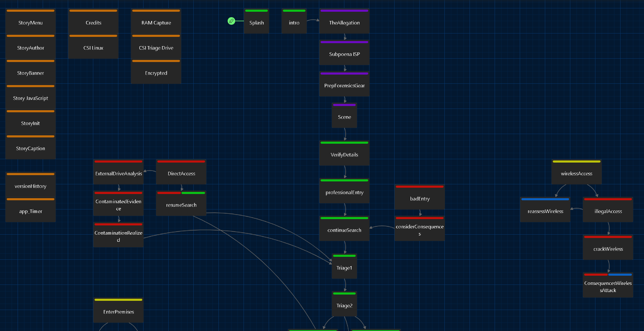This screenshot has height=331, width=644.
Task: Select the wirelessAccess passage
Action: [577, 172]
